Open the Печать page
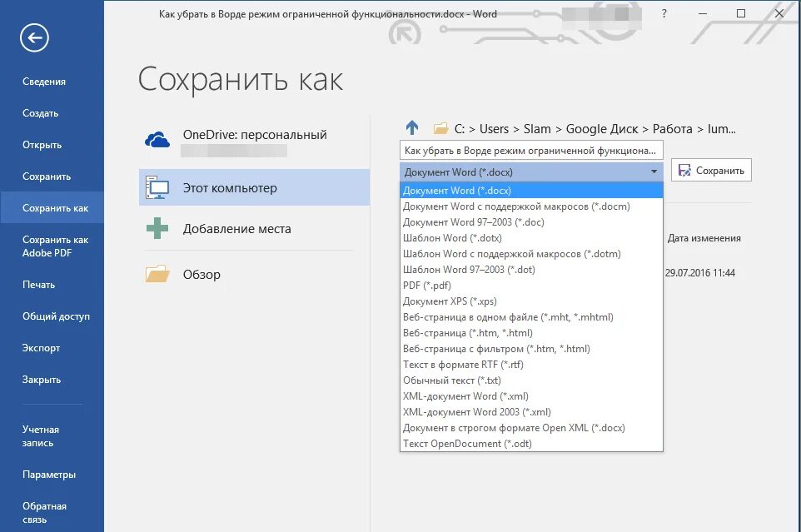This screenshot has height=532, width=801. [39, 285]
